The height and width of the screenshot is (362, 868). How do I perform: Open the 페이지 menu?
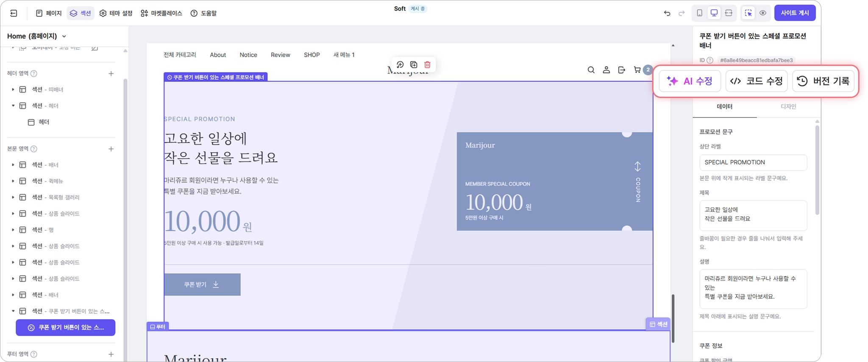[49, 13]
